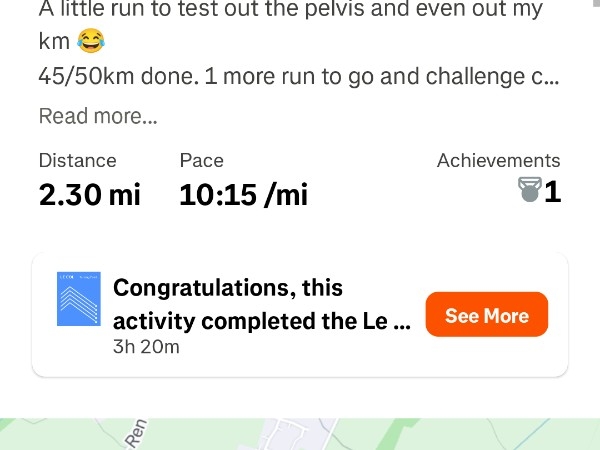Select the Achievements label
Image resolution: width=600 pixels, height=450 pixels.
[498, 160]
